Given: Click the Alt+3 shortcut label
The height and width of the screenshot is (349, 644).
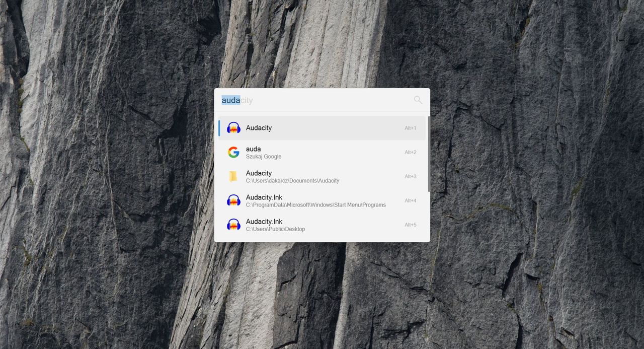Looking at the screenshot, I should (411, 176).
